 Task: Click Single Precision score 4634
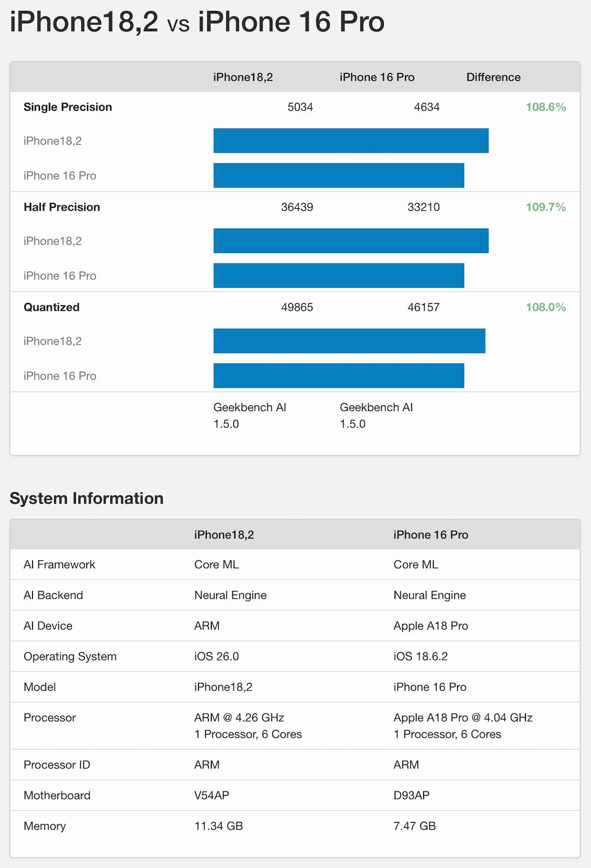pyautogui.click(x=427, y=107)
